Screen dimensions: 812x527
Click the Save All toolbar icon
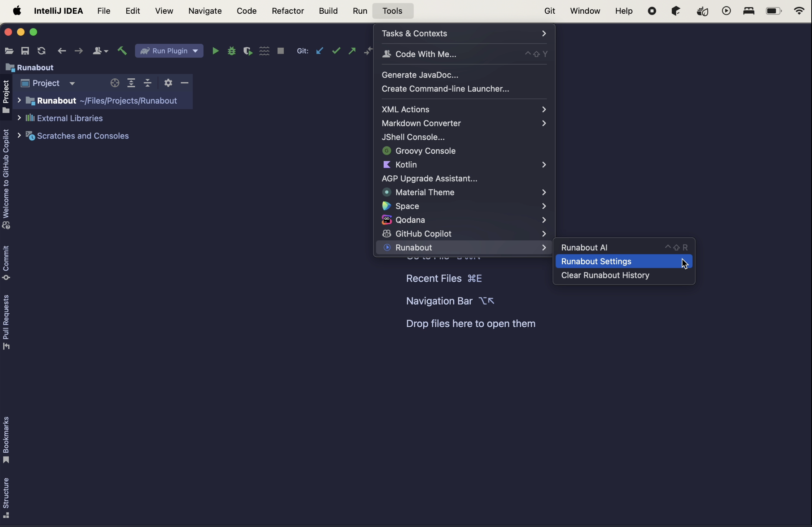pos(25,51)
